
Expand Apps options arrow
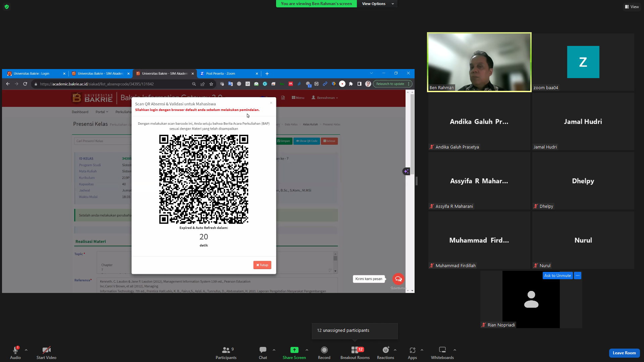422,350
